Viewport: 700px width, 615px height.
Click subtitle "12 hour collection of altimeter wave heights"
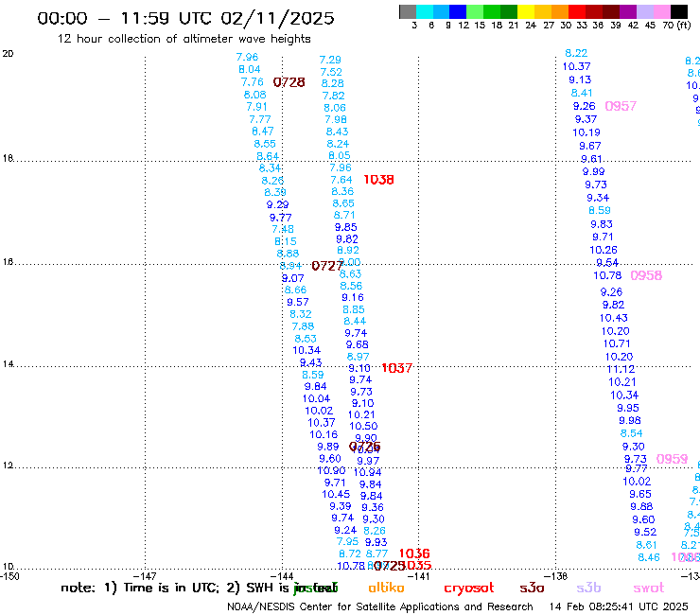tap(184, 39)
